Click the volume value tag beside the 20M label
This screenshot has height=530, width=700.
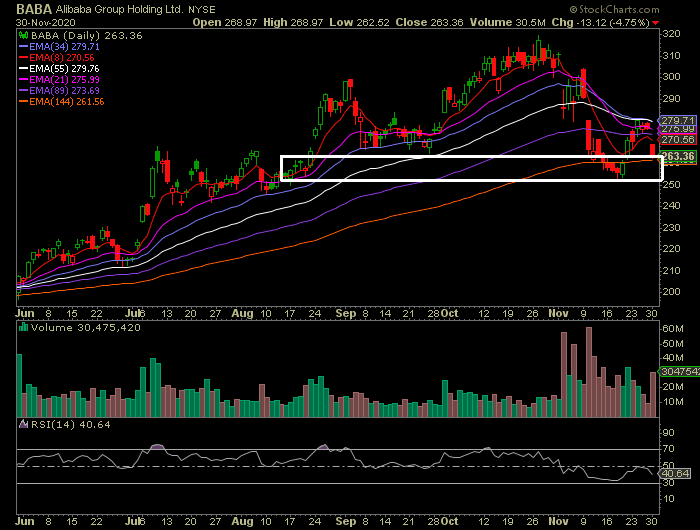click(x=679, y=371)
